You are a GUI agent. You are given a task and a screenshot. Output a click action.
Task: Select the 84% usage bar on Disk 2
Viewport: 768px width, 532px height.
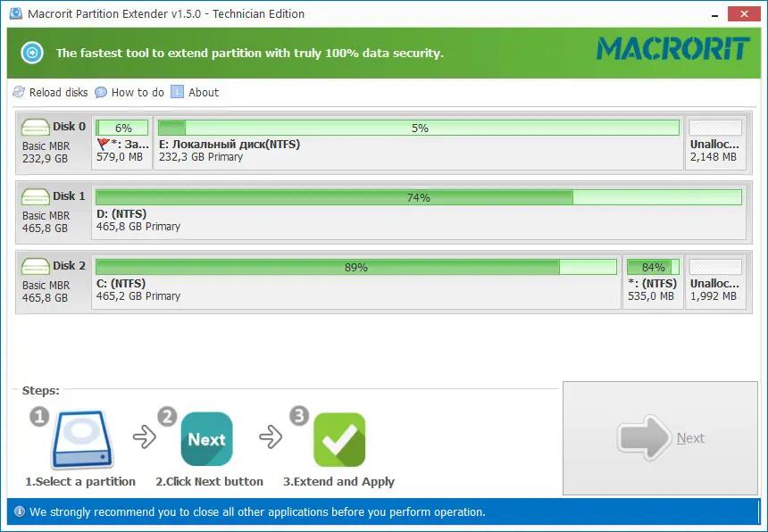click(653, 267)
